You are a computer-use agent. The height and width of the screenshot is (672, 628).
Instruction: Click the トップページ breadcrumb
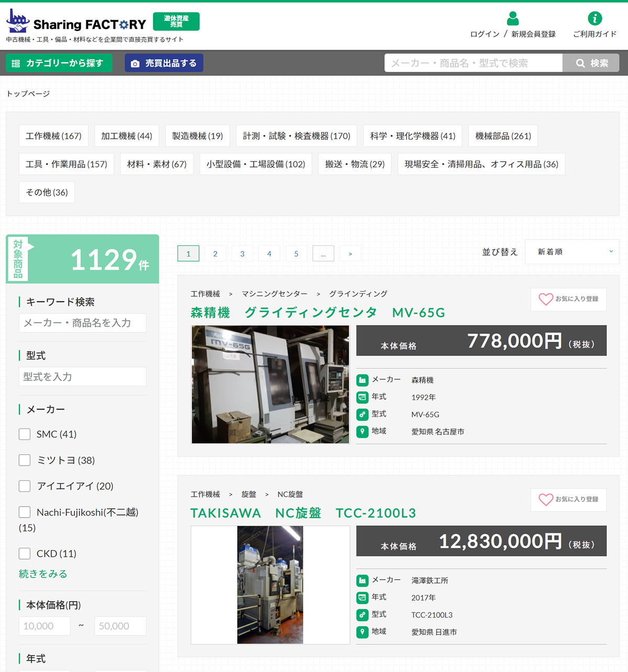coord(28,94)
